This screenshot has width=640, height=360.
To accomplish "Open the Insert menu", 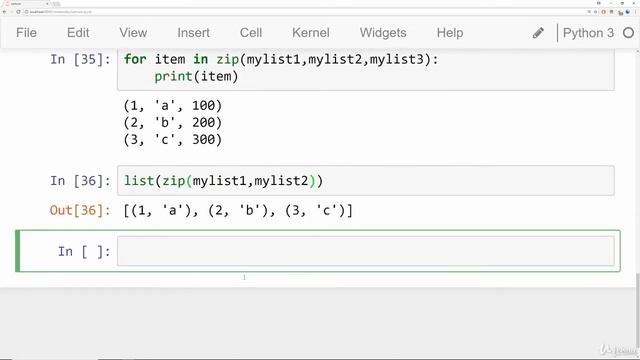I will tap(193, 33).
